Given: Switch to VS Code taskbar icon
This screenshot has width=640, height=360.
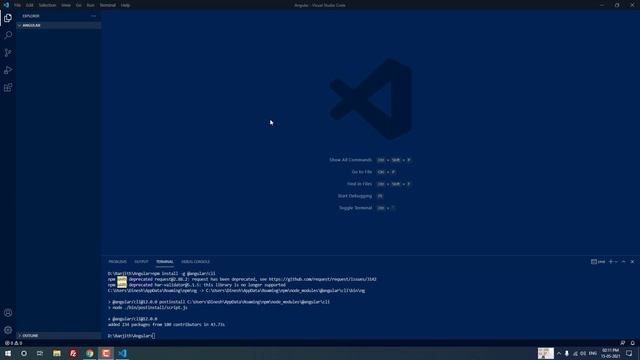Looking at the screenshot, I should tap(122, 353).
